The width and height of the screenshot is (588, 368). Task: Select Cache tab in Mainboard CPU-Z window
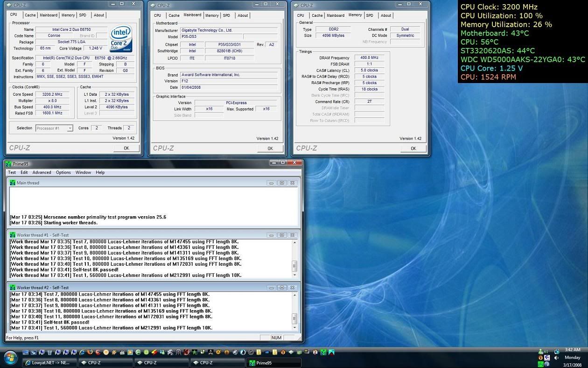(x=174, y=15)
